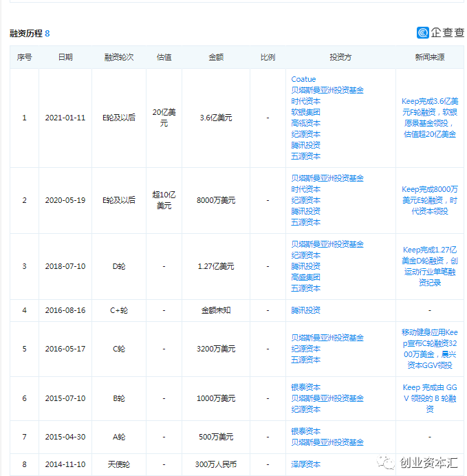Click the 新闻来源 column header
Screen dimensions: 467x476
(430, 57)
